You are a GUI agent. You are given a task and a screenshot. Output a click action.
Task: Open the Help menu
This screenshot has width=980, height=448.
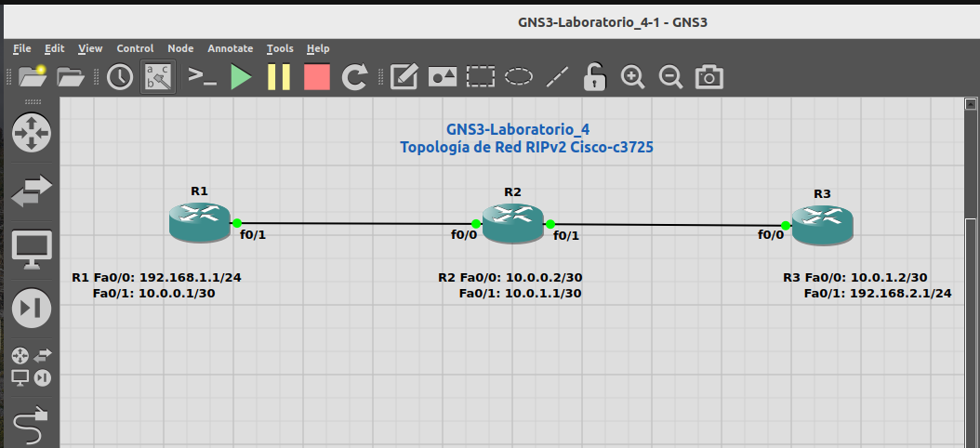coord(318,48)
